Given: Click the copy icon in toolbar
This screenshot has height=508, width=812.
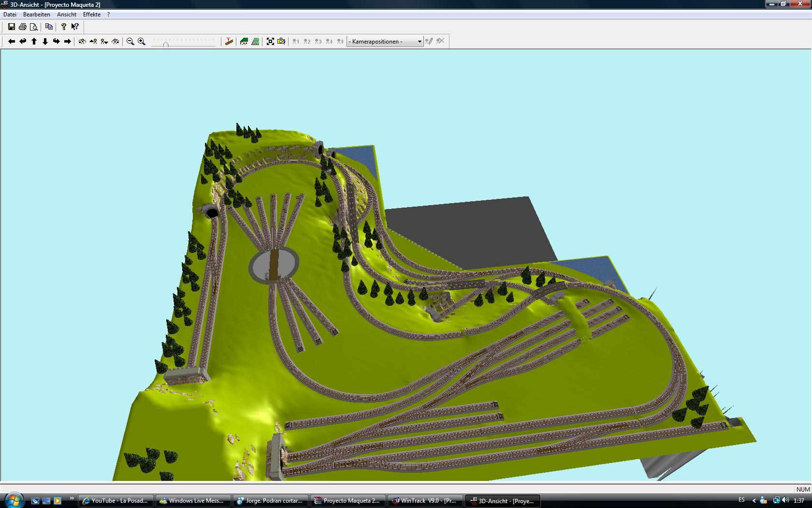Looking at the screenshot, I should [49, 27].
